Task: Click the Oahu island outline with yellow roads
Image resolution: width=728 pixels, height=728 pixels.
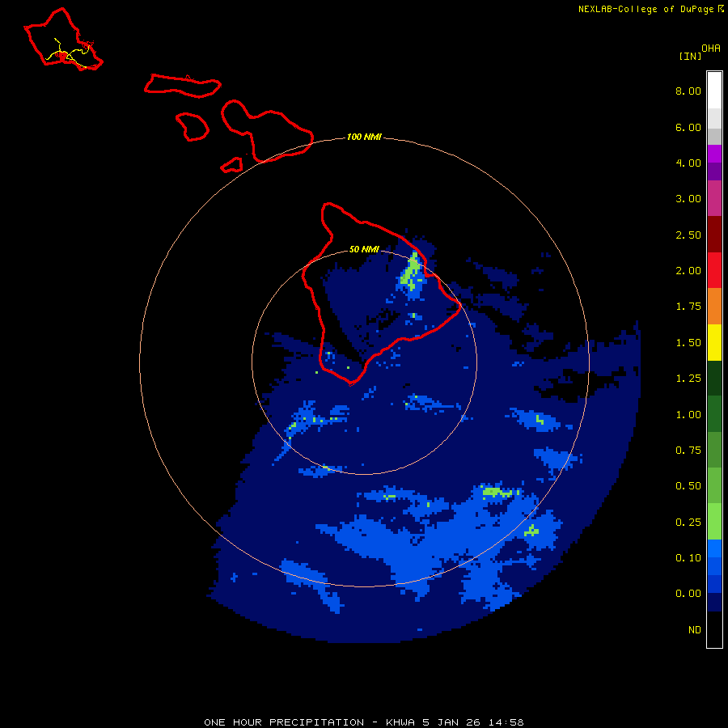Action: (63, 40)
